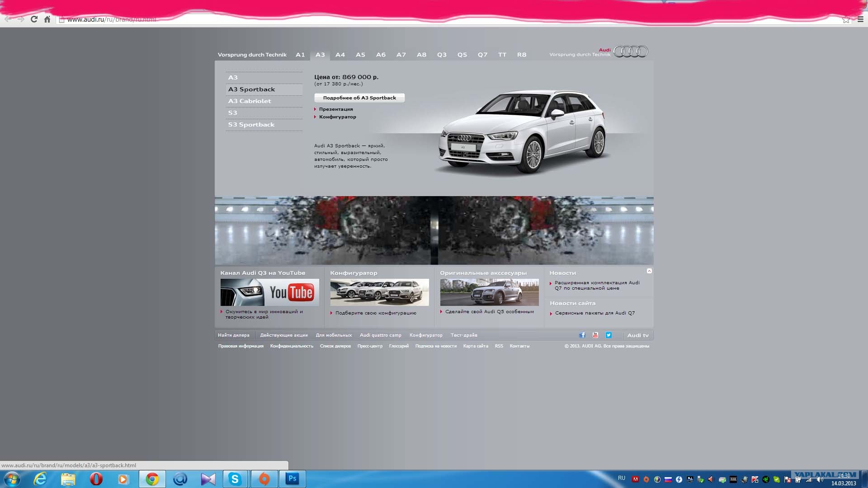Click the original accessories Q5 thumbnail
This screenshot has height=488, width=868.
pyautogui.click(x=490, y=292)
